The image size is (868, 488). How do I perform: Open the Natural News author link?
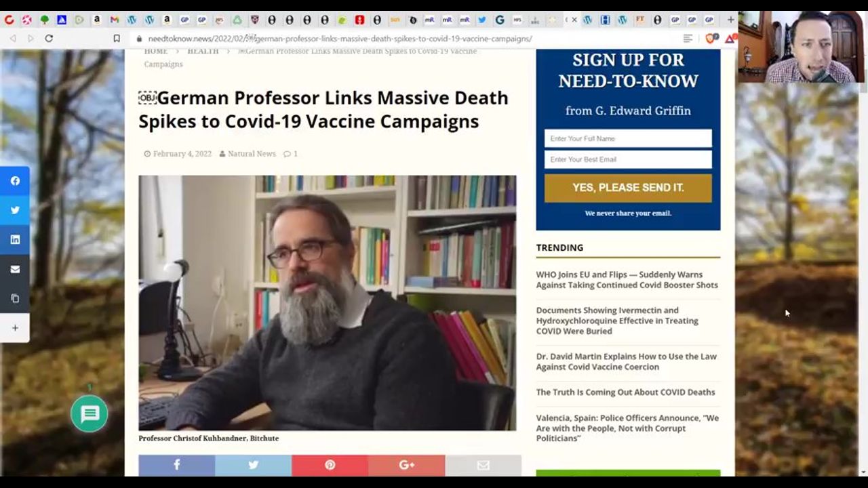252,154
